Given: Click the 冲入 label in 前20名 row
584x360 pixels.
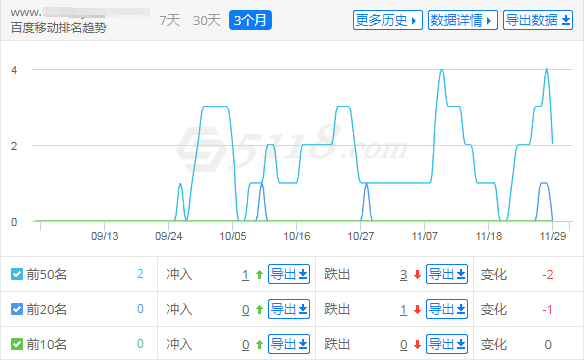Looking at the screenshot, I should tap(179, 310).
